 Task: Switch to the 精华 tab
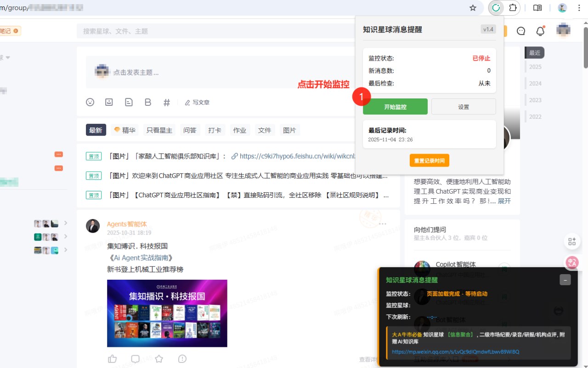(x=124, y=130)
